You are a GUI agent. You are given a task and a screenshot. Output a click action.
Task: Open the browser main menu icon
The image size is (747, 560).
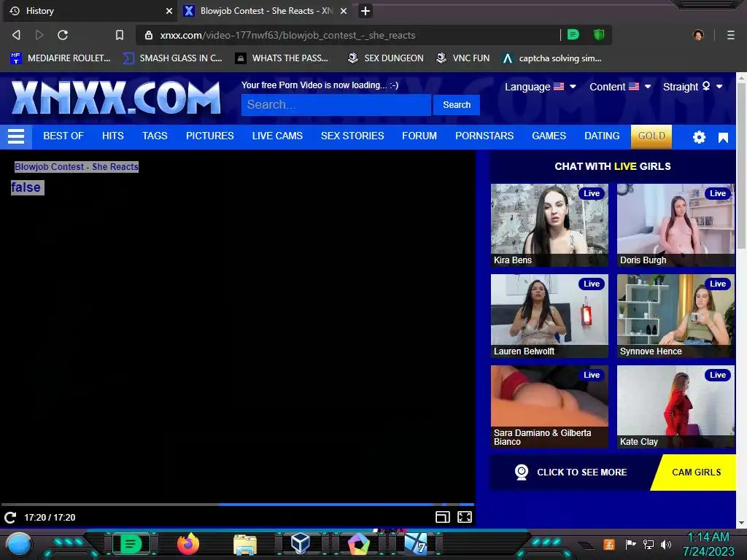(730, 35)
